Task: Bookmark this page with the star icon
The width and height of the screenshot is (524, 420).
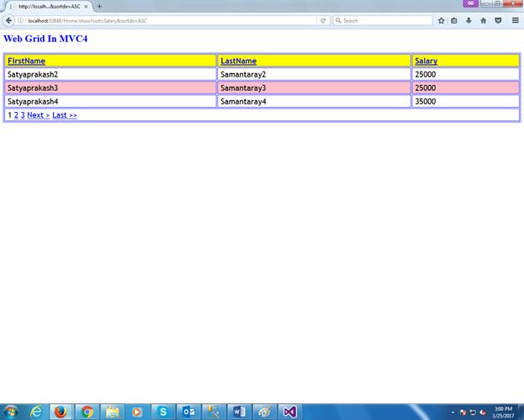Action: pyautogui.click(x=441, y=21)
